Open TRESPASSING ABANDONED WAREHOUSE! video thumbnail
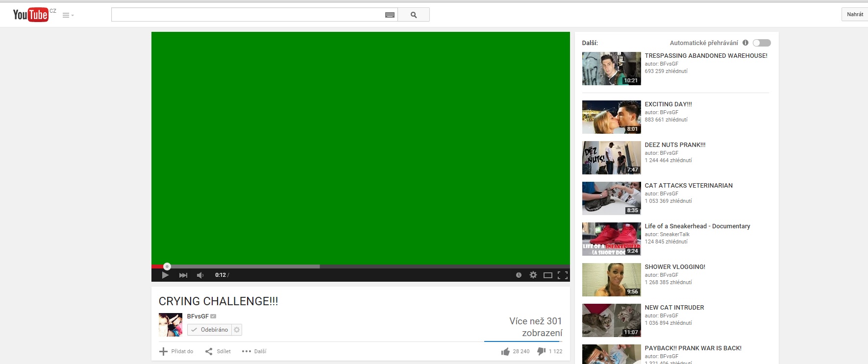Image resolution: width=868 pixels, height=364 pixels. (x=612, y=69)
